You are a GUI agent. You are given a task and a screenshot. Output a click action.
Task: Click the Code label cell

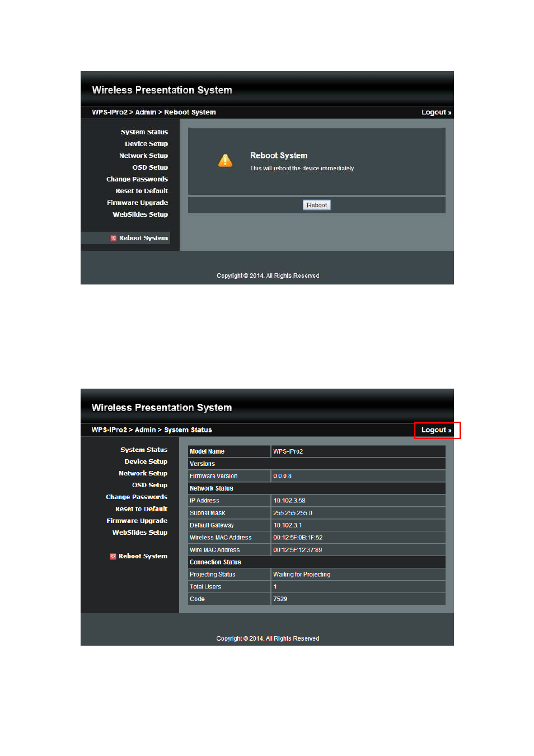coord(229,599)
